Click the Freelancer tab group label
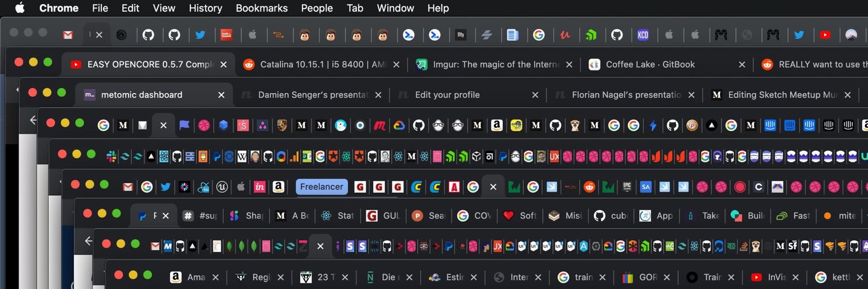The height and width of the screenshot is (289, 868). pyautogui.click(x=322, y=186)
